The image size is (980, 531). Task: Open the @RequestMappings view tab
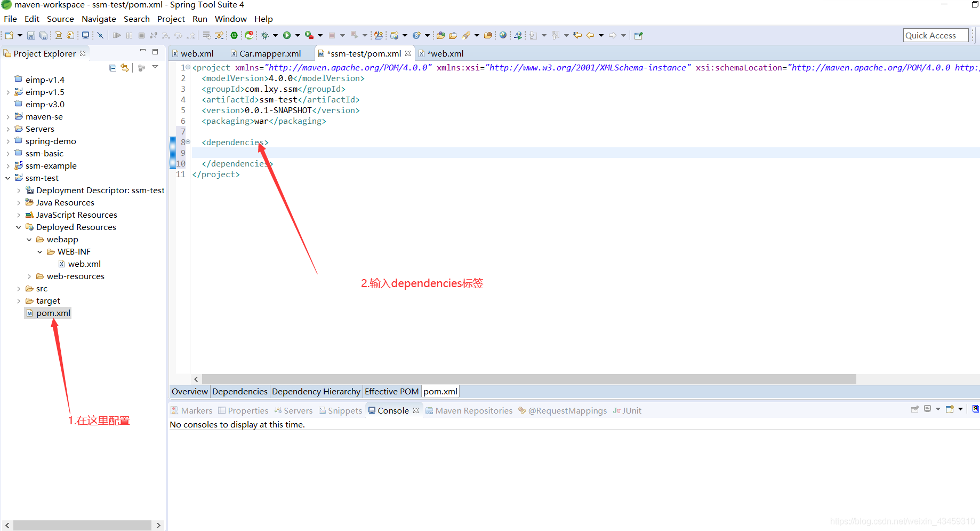point(563,410)
